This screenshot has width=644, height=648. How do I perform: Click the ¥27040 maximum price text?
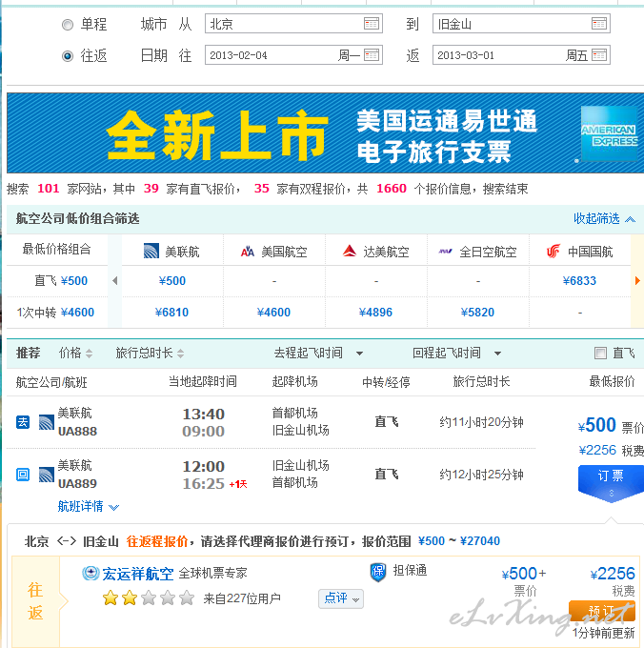coord(480,541)
